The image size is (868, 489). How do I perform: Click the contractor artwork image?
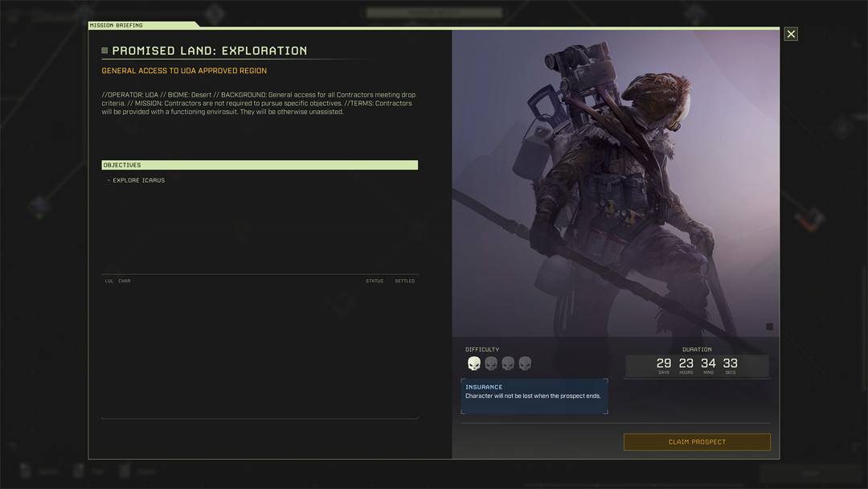(616, 183)
